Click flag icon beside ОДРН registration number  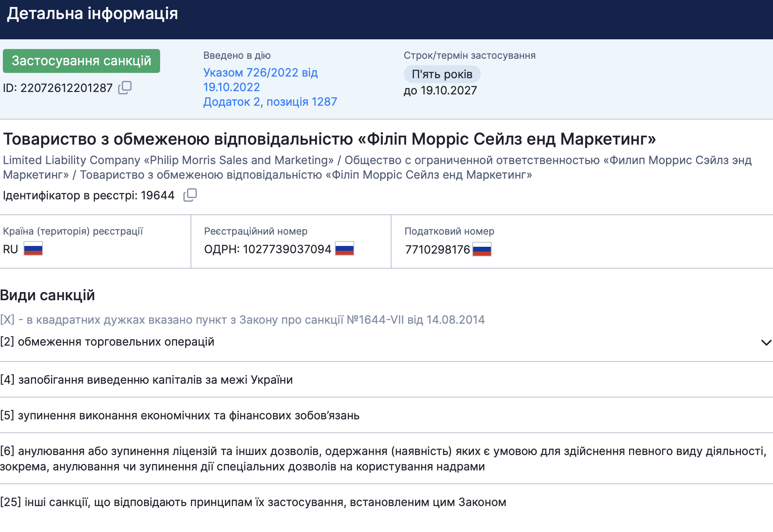tap(345, 249)
